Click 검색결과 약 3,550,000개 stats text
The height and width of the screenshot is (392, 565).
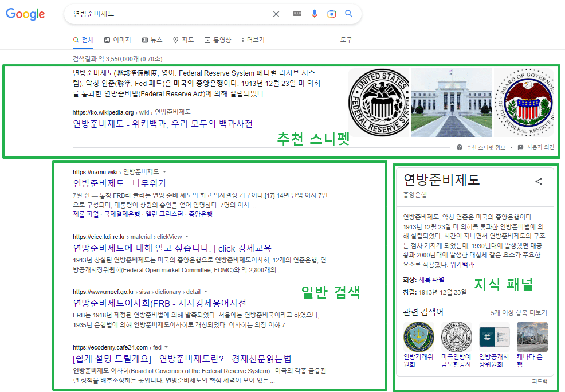[x=117, y=59]
